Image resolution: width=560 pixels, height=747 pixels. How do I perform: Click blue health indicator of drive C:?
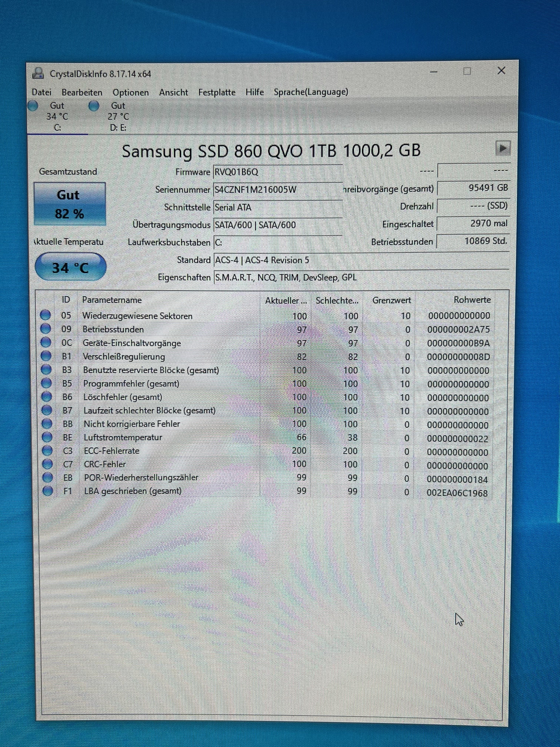(33, 106)
